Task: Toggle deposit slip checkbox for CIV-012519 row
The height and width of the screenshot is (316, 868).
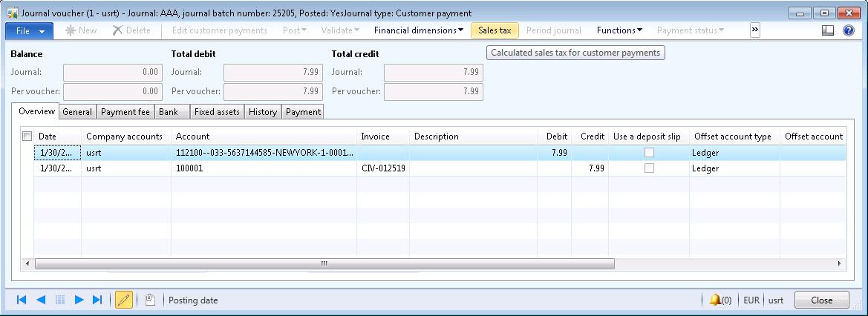Action: click(649, 168)
